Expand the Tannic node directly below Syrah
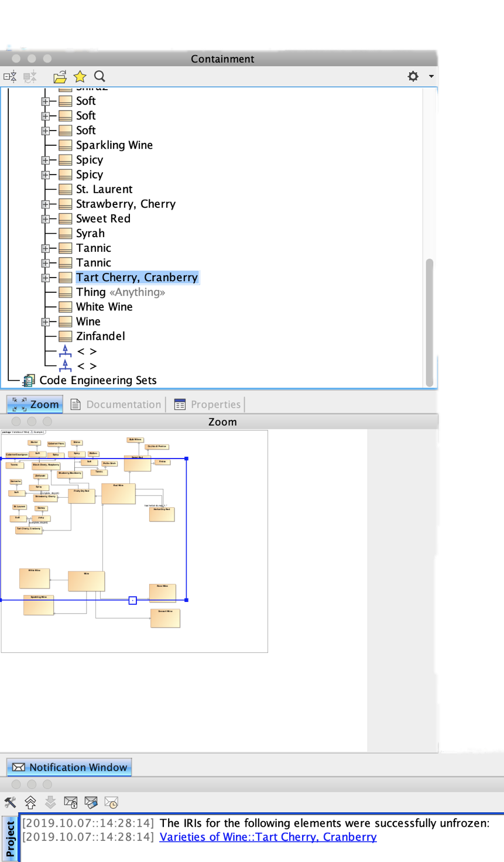Viewport: 504px width, 862px height. [45, 248]
